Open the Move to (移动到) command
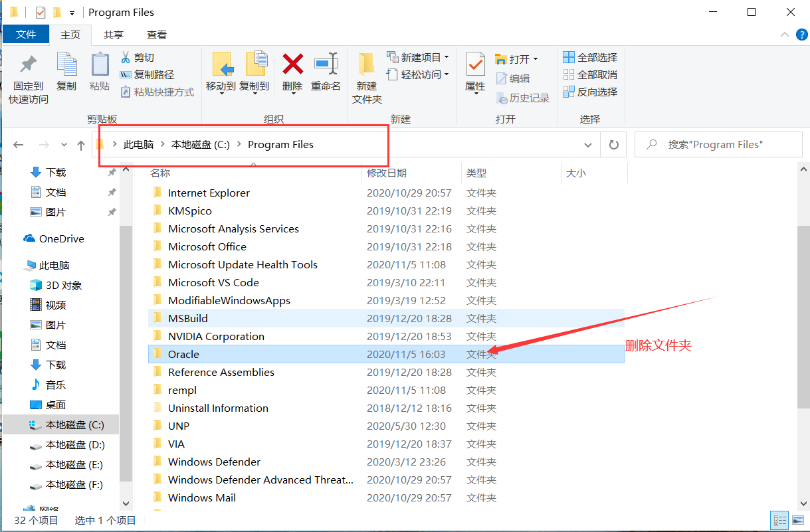The image size is (810, 532). tap(221, 72)
